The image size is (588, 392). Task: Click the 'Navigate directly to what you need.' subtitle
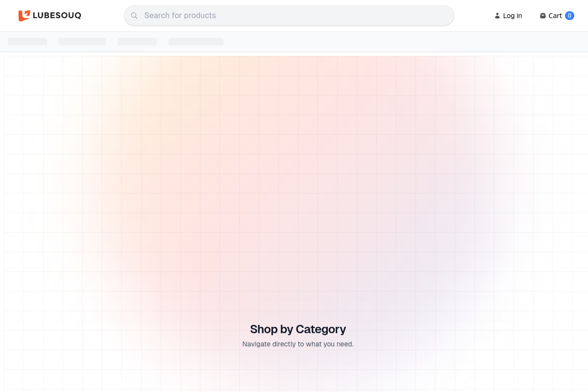pos(297,344)
